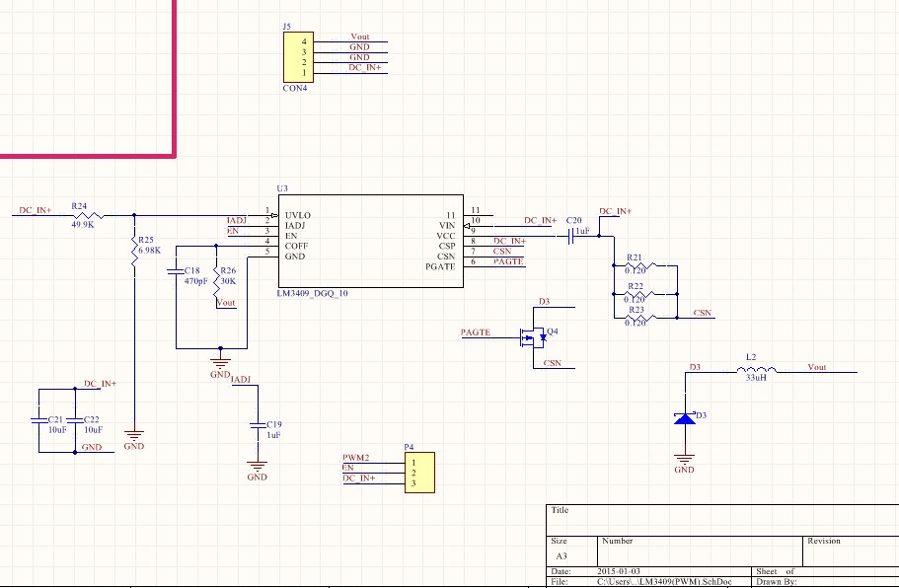Click the U3 designator text
The width and height of the screenshot is (899, 588).
[282, 188]
